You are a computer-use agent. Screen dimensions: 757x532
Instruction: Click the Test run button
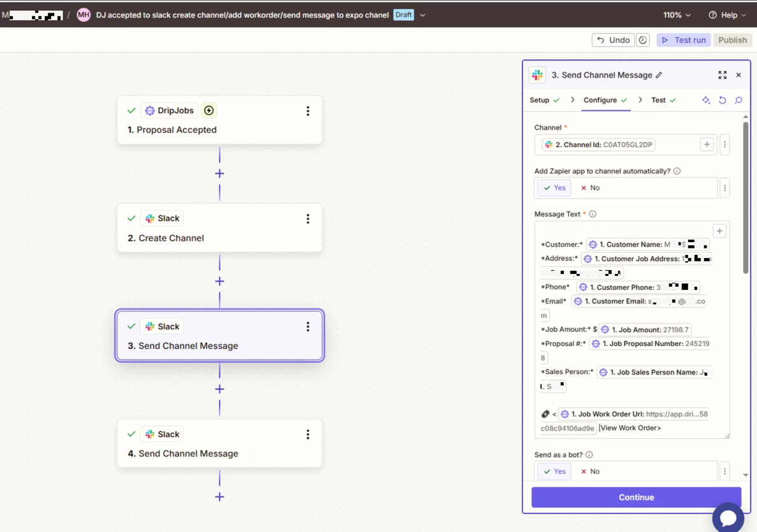click(684, 40)
